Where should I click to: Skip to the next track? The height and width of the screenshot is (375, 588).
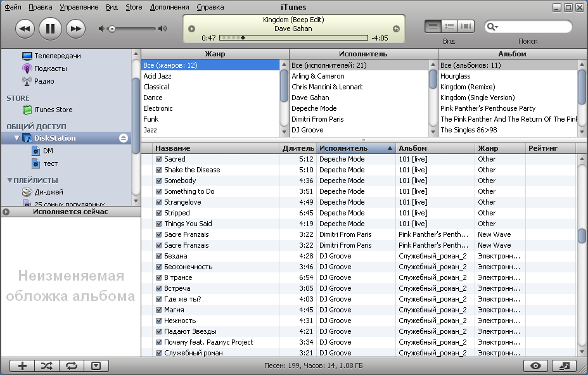tap(76, 29)
